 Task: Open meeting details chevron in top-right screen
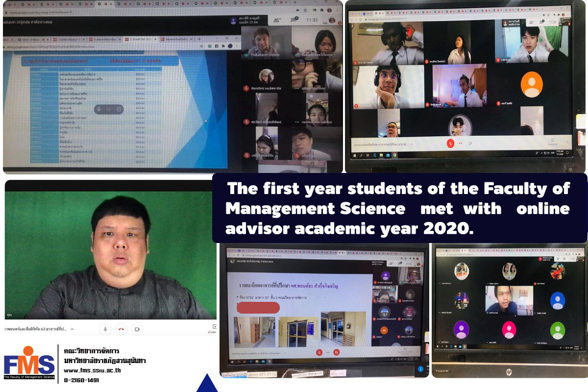(x=412, y=145)
